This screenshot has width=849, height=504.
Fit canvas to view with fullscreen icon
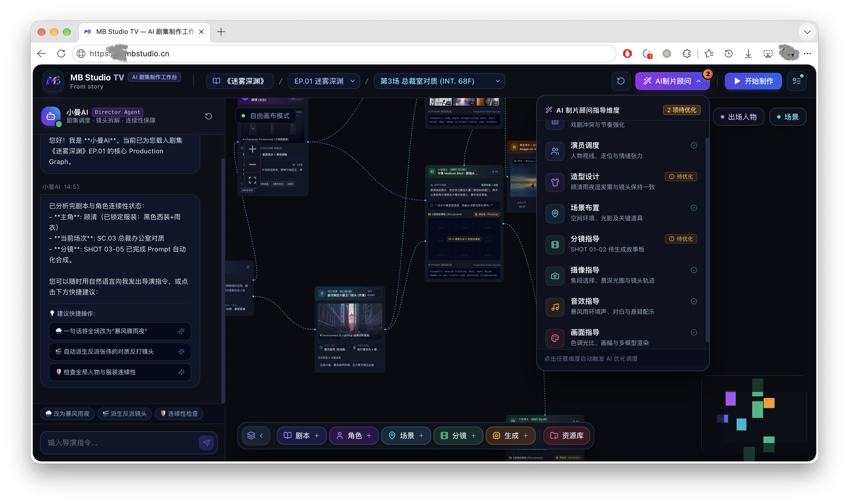252,180
